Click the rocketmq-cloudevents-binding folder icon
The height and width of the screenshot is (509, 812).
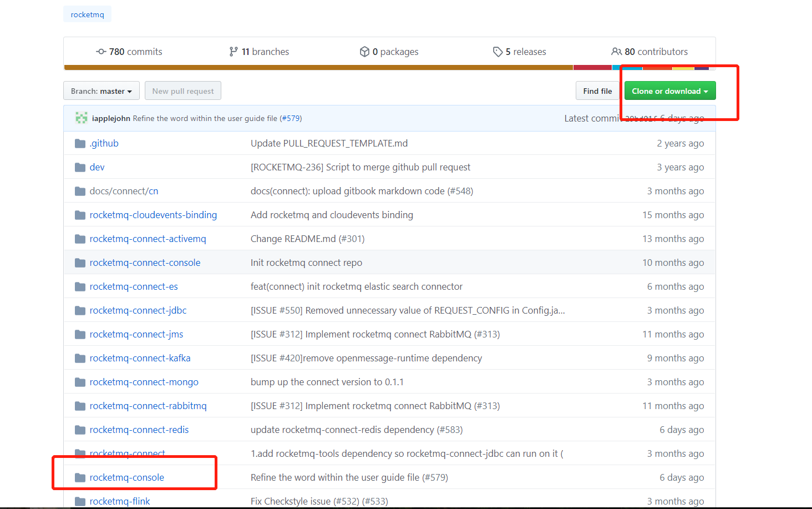coord(80,215)
